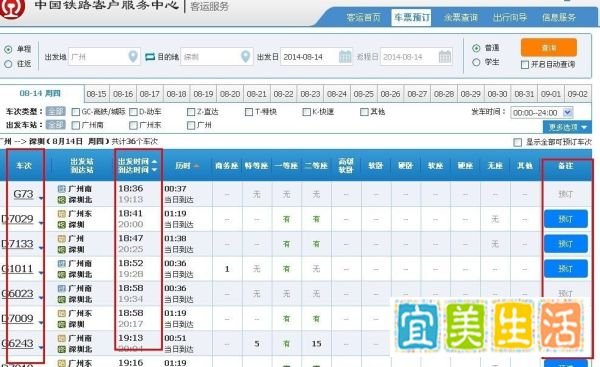
Task: Click the departure station location pin icon
Action: [133, 57]
